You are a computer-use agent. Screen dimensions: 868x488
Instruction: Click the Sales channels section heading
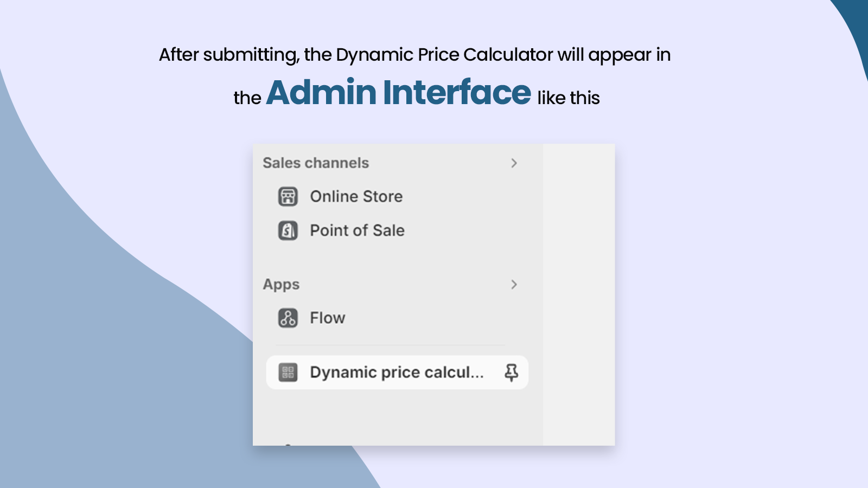(316, 163)
